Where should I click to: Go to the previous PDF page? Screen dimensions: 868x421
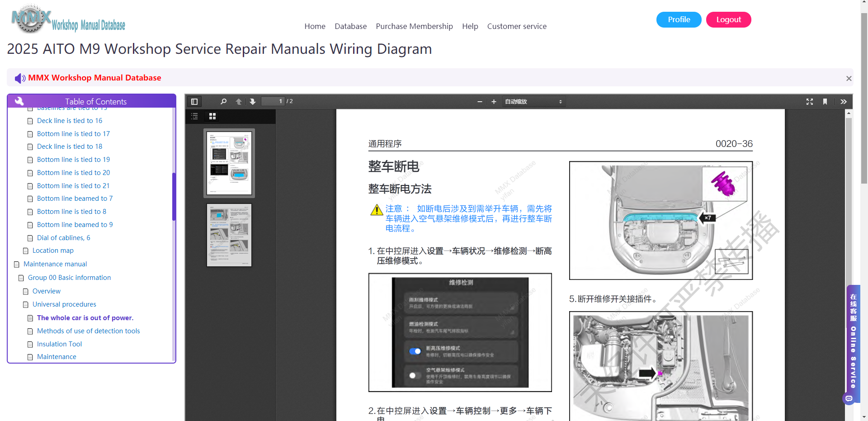(239, 102)
